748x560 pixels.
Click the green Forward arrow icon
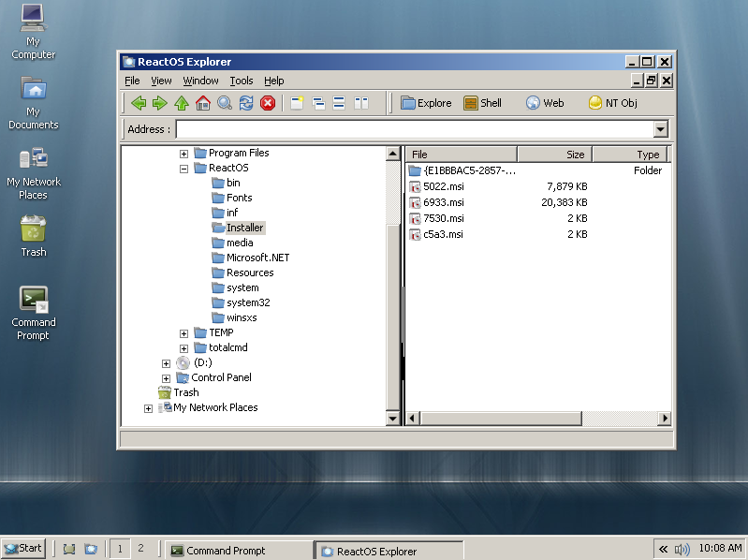click(x=160, y=103)
